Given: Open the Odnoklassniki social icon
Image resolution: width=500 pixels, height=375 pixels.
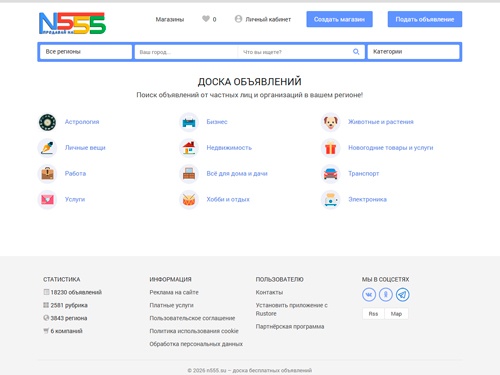Looking at the screenshot, I should coord(386,295).
